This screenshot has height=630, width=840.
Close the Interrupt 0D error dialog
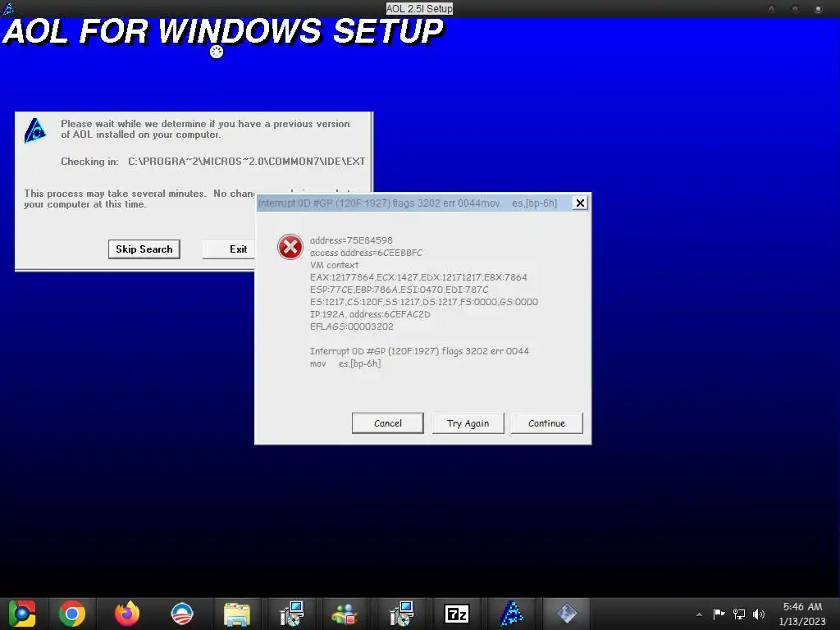coord(580,203)
